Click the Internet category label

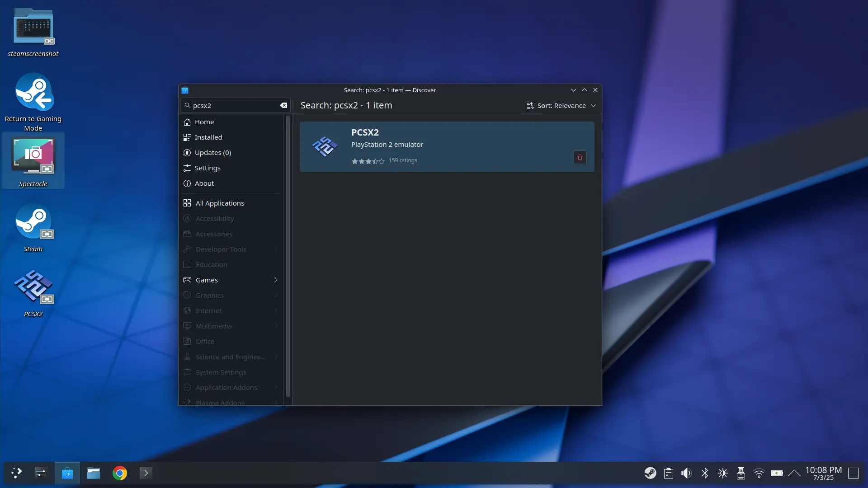coord(208,311)
